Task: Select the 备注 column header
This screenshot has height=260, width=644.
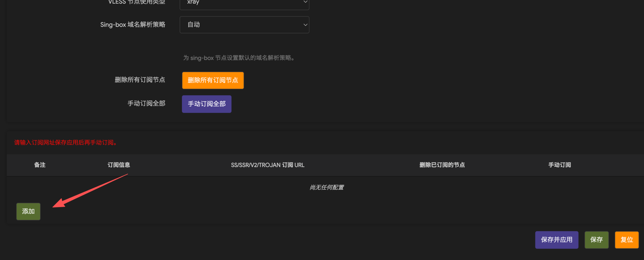Action: tap(40, 165)
